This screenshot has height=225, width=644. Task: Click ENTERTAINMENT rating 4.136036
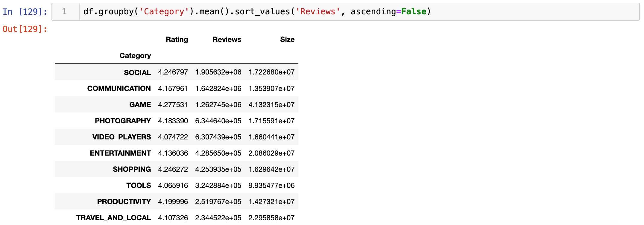pos(173,153)
